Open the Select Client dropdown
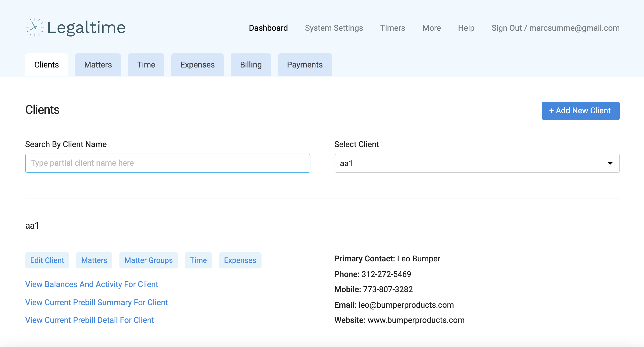This screenshot has height=347, width=644. (x=476, y=163)
